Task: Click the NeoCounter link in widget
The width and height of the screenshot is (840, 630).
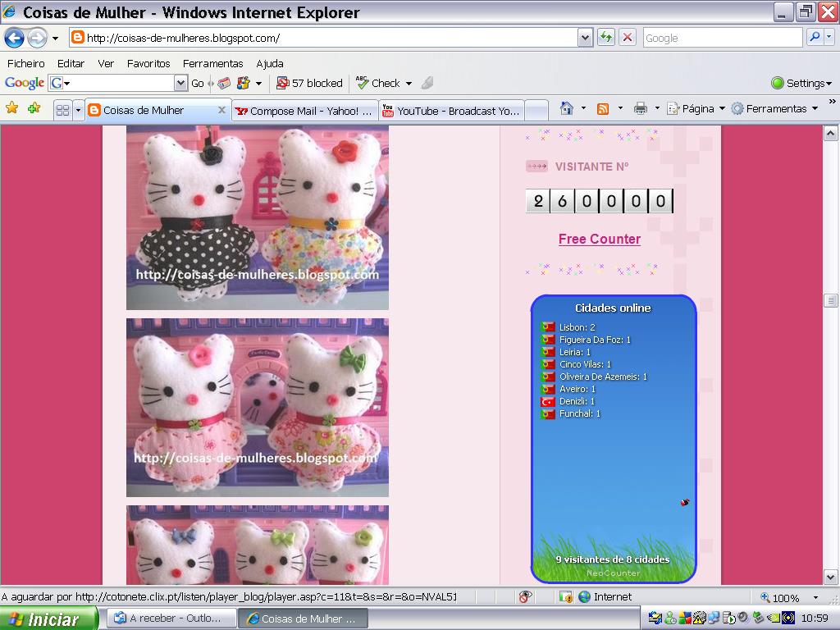Action: [613, 573]
